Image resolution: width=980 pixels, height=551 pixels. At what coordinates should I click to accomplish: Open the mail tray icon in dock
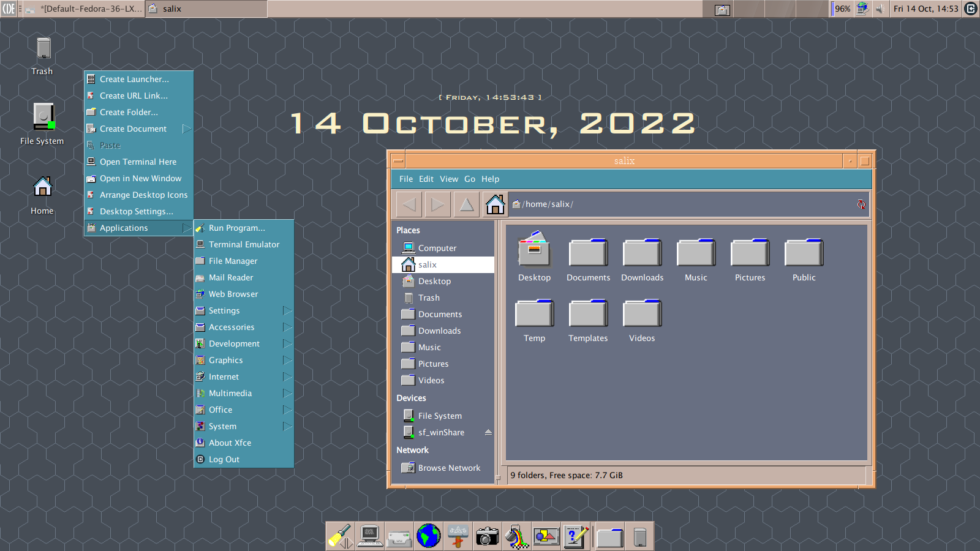[x=399, y=536]
